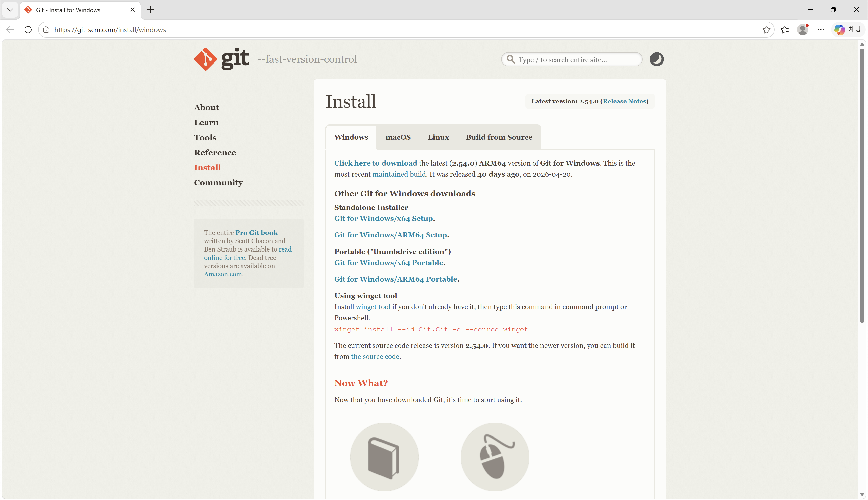This screenshot has width=868, height=500.
Task: Download Git for Windows/ARM64 Portable
Action: 396,279
